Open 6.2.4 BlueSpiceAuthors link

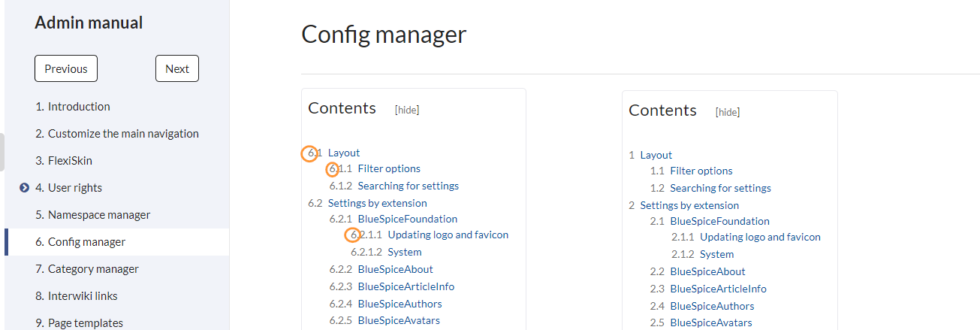click(385, 304)
